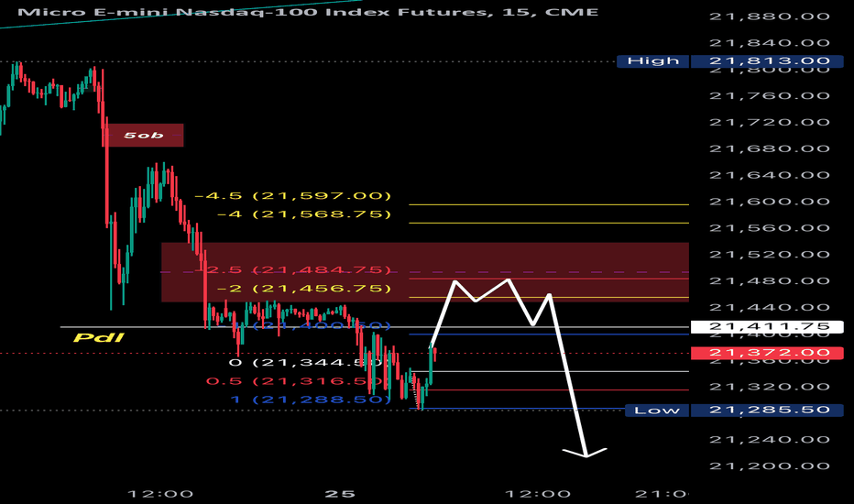Viewport: 854px width, 504px height.
Task: Click the 21,680.00 price axis label
Action: pyautogui.click(x=770, y=148)
